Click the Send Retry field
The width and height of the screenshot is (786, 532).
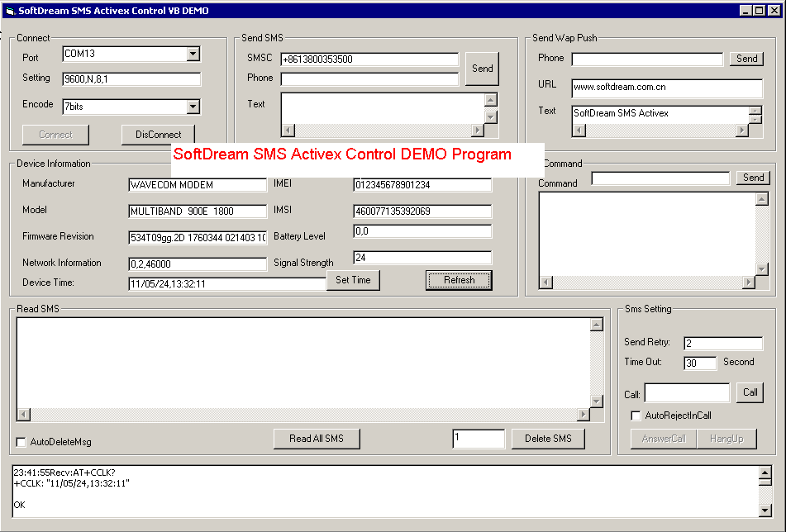click(x=723, y=343)
